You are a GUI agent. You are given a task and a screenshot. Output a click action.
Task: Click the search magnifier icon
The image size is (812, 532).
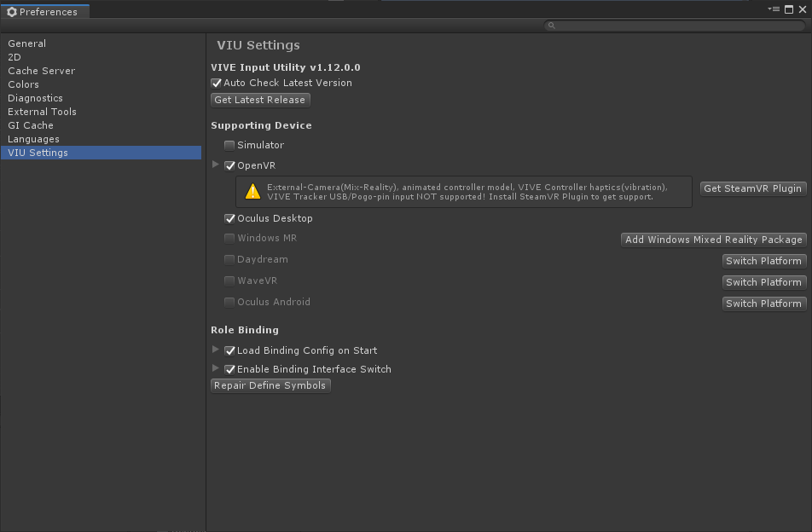click(552, 26)
